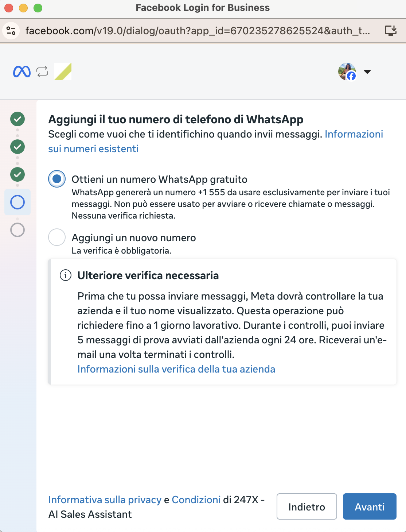The width and height of the screenshot is (406, 532).
Task: Maximize the window with green button
Action: point(38,8)
